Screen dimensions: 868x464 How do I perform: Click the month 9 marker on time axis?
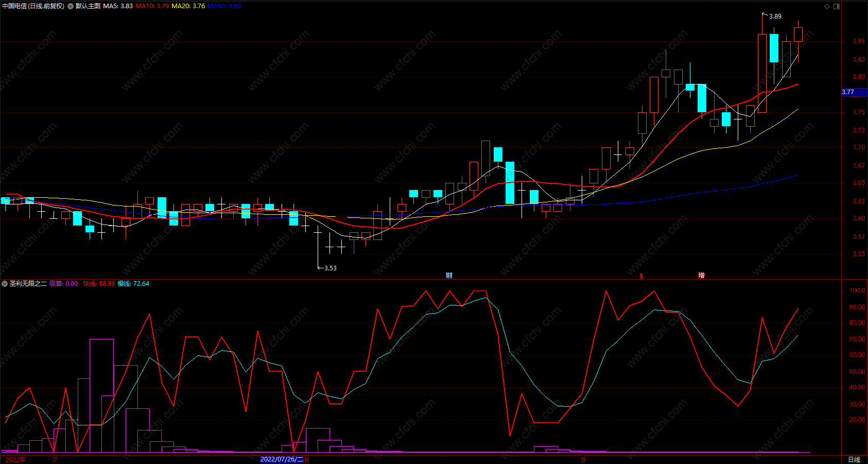[584, 460]
